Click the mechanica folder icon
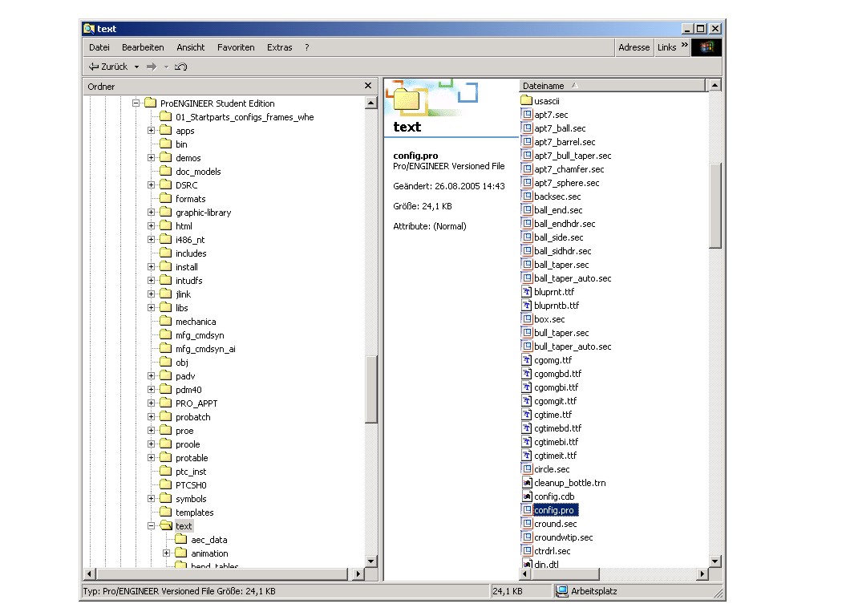 166,321
